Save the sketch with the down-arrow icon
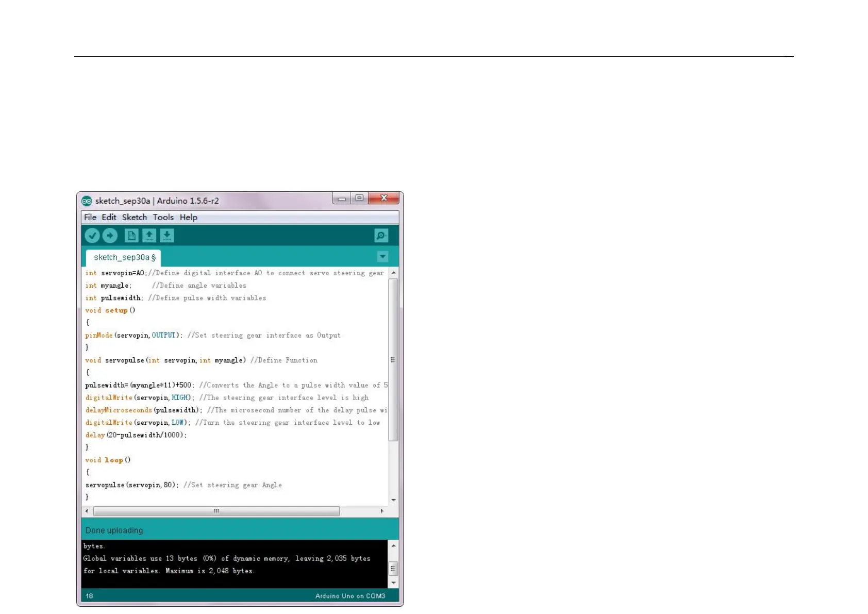This screenshot has height=614, width=868. (166, 236)
